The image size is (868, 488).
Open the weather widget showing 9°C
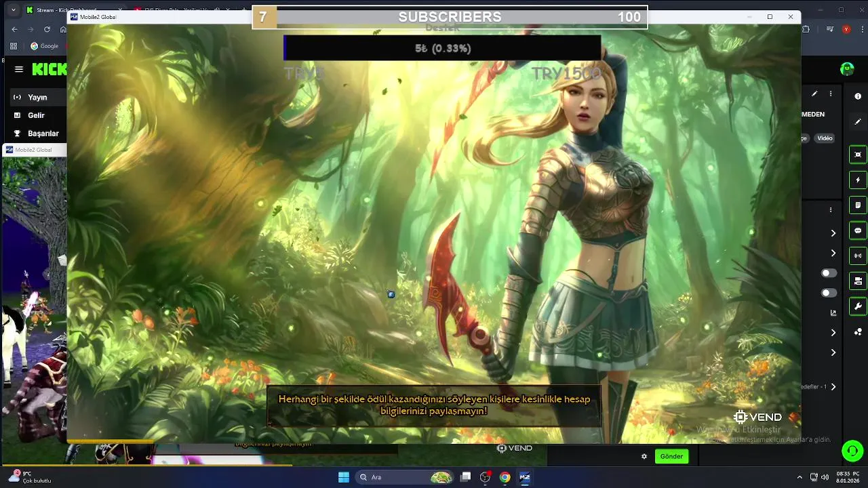(31, 477)
